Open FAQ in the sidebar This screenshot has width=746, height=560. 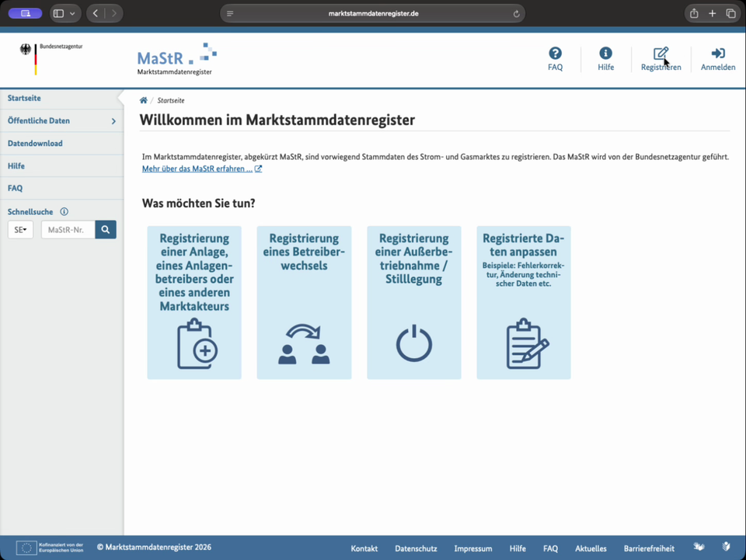pyautogui.click(x=15, y=188)
